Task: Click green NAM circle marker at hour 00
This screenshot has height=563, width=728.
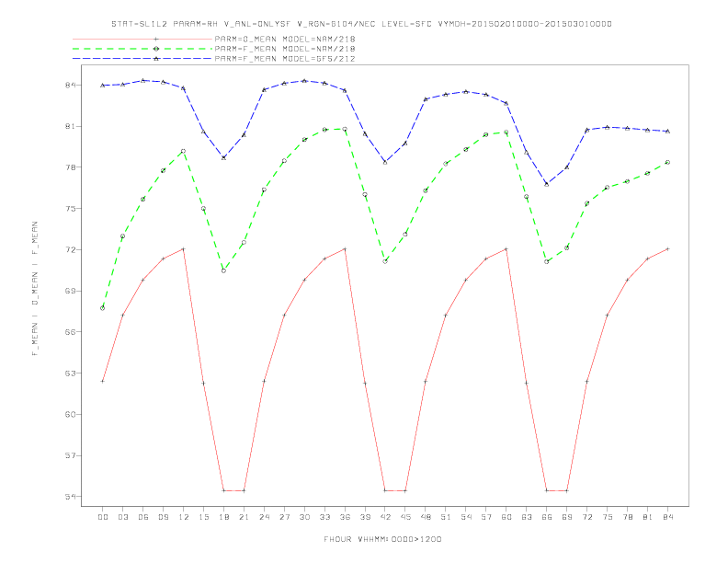Action: (103, 308)
